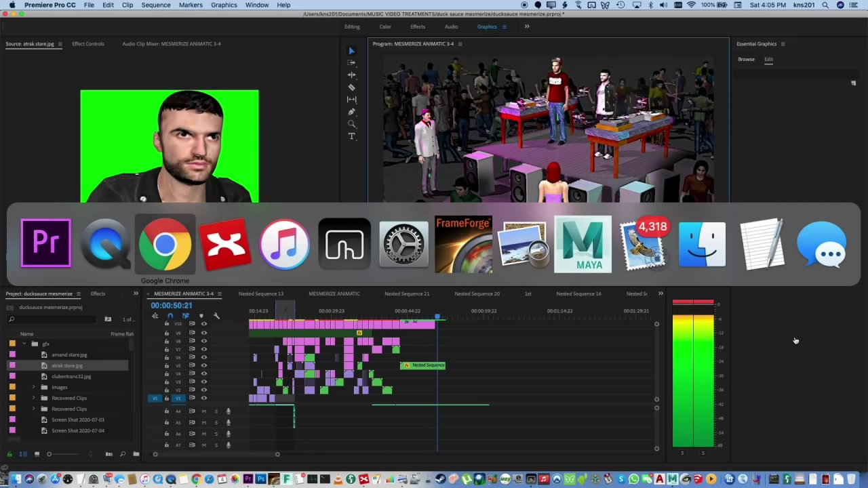
Task: Select the Zoom tool magnifier
Action: (351, 124)
